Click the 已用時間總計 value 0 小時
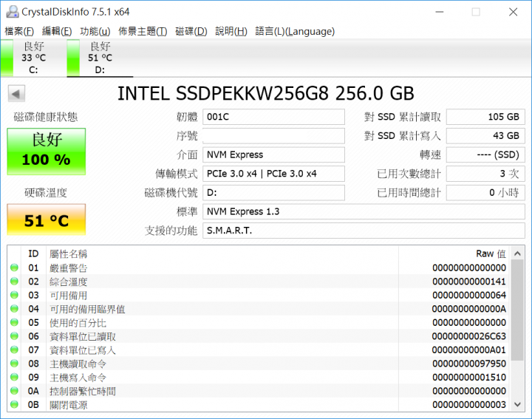This screenshot has height=419, width=532. coord(485,193)
